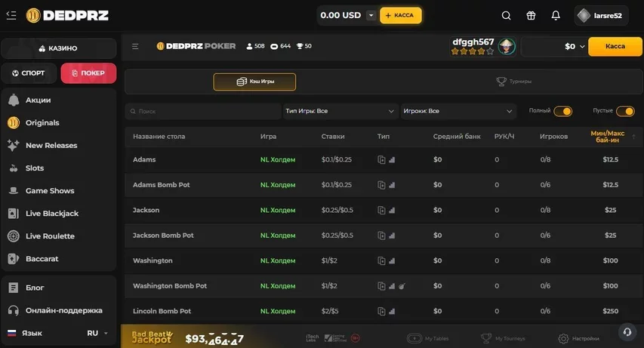Toggle the Пустые tables switch

click(x=625, y=111)
